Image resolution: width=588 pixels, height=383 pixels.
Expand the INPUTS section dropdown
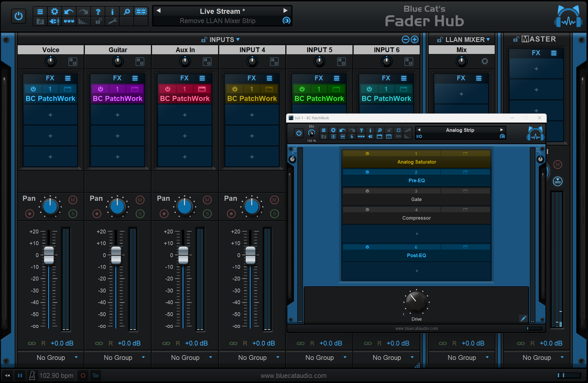coord(238,39)
